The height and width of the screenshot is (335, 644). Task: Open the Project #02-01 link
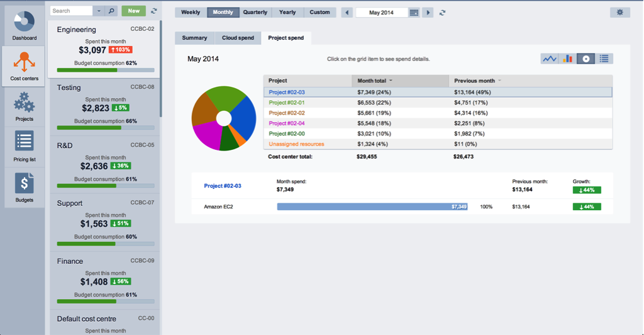pos(287,103)
